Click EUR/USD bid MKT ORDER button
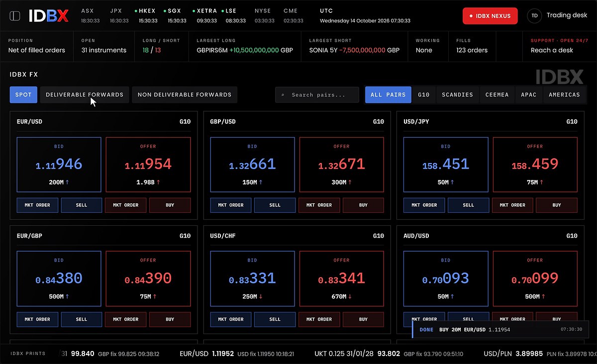The height and width of the screenshot is (364, 597). [x=37, y=205]
